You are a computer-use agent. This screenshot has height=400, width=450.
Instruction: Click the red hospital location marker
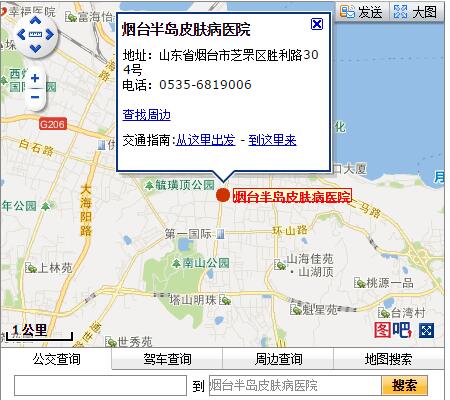click(223, 195)
